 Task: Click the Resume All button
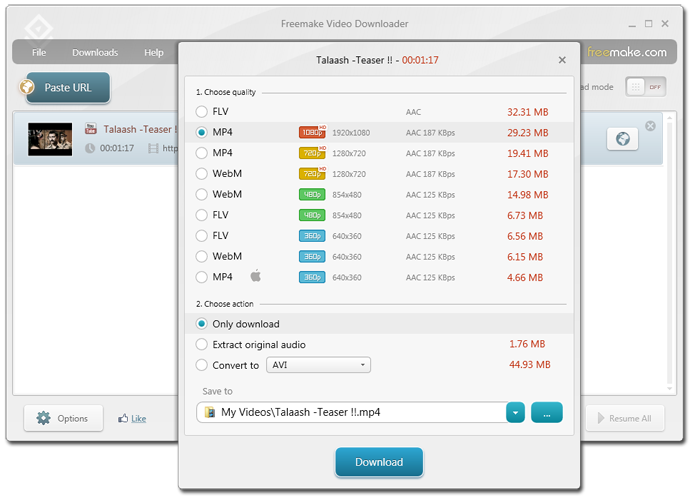point(625,418)
